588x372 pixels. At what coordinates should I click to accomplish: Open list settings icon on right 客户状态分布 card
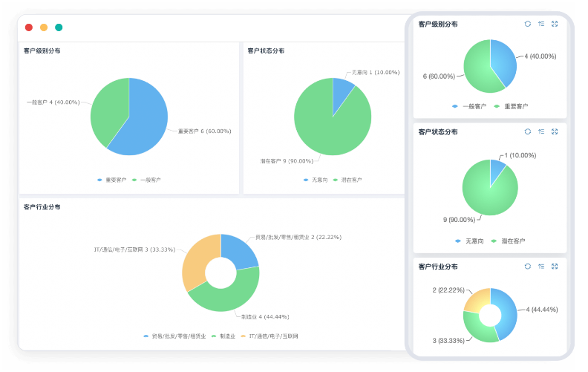541,131
